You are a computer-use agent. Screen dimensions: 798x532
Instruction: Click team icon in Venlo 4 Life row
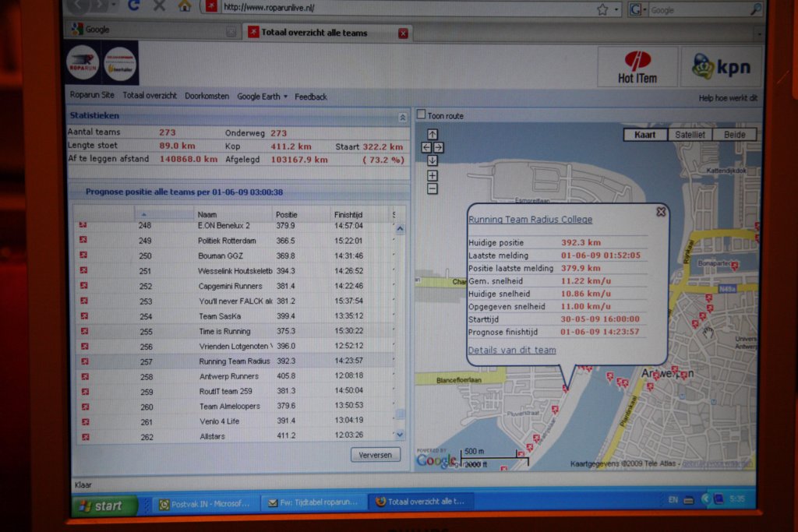pos(86,421)
